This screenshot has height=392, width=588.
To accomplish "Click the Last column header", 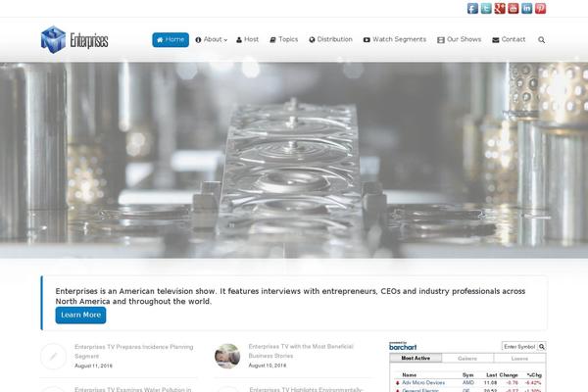I will (491, 374).
